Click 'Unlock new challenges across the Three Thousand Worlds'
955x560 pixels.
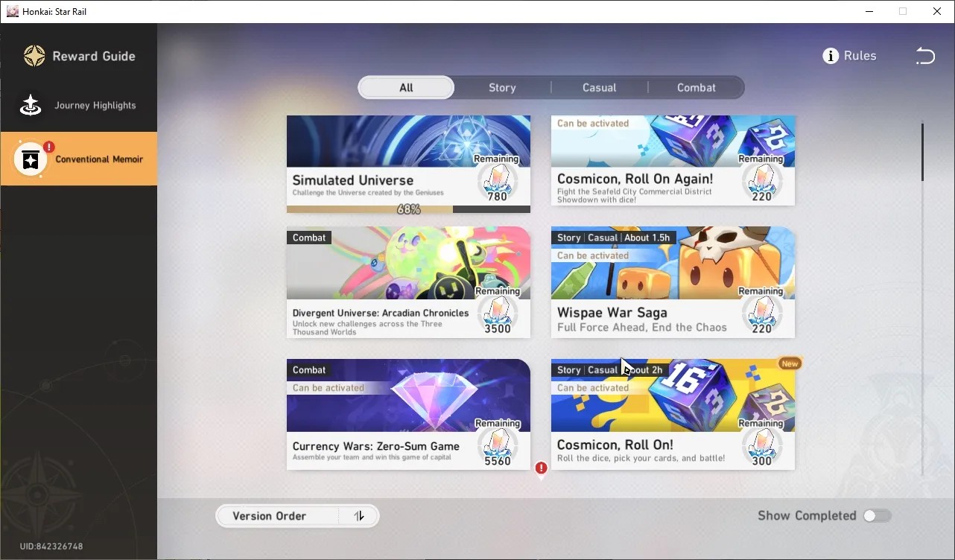click(x=367, y=328)
